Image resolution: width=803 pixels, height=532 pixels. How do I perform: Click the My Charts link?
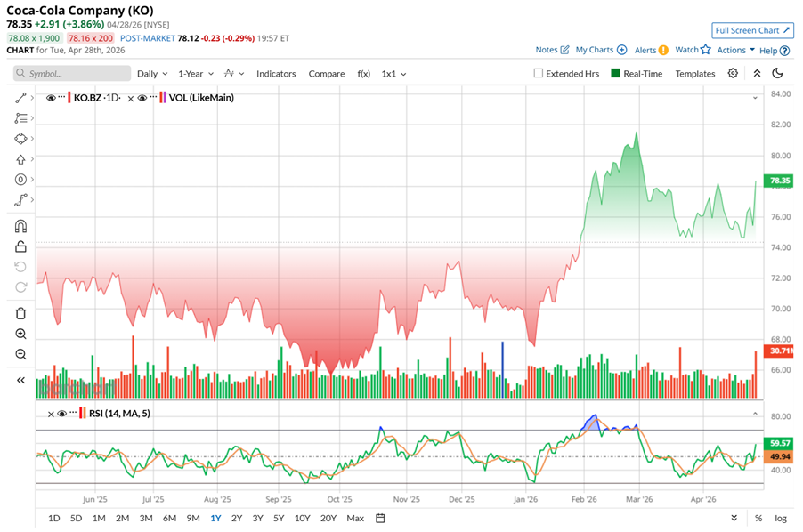point(594,50)
